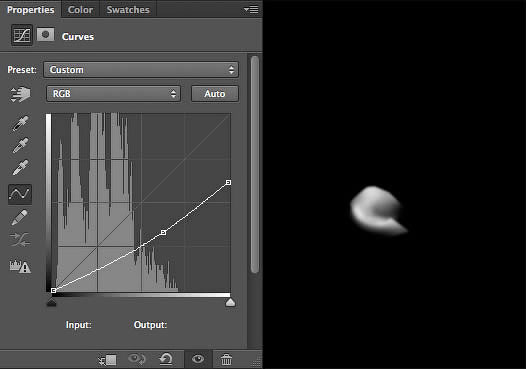Select the white point eyedropper
The image size is (526, 369).
click(x=20, y=167)
